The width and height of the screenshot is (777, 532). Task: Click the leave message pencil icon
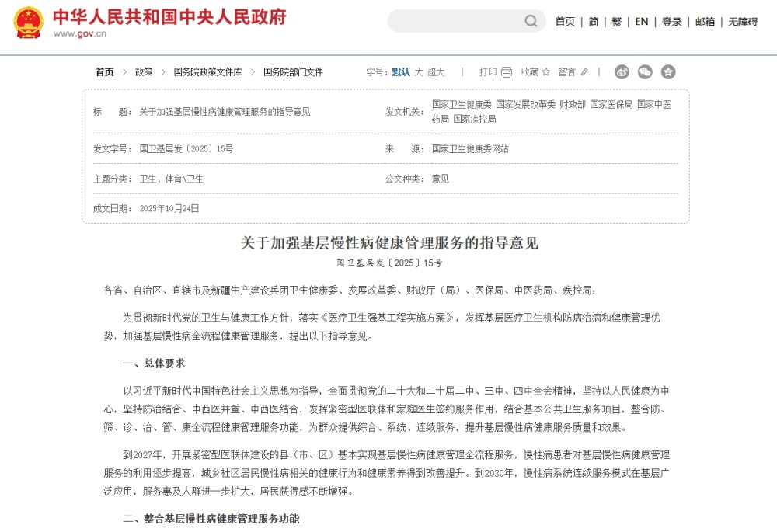coord(584,72)
